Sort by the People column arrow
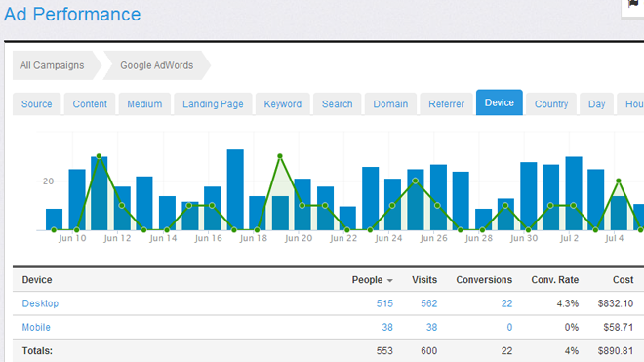Screen dimensions: 644x362 (x=389, y=281)
